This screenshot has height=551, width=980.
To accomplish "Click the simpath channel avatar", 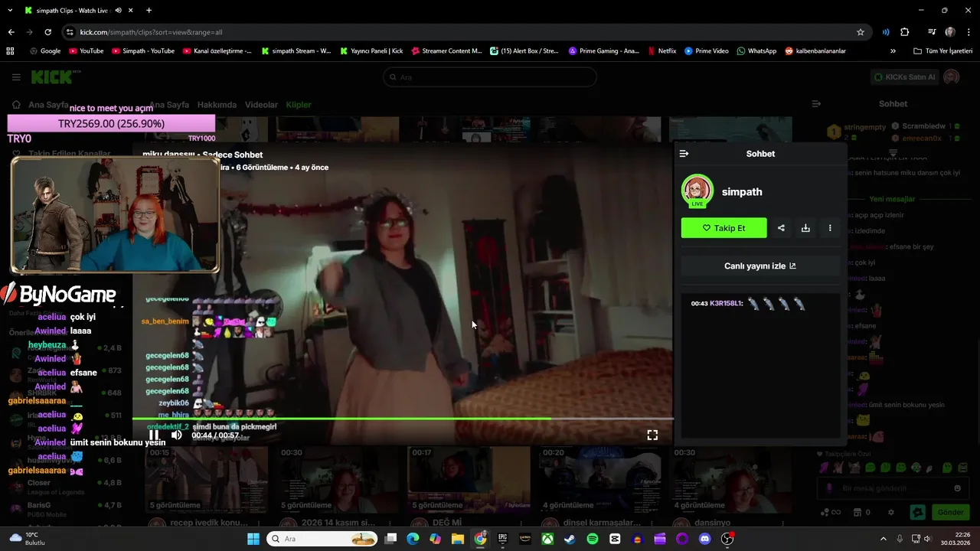I will pos(697,191).
